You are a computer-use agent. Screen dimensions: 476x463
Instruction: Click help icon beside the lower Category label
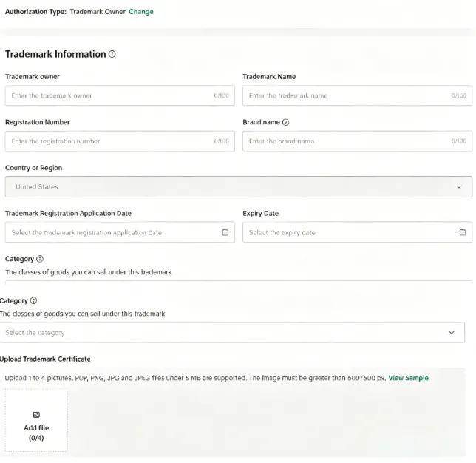click(34, 301)
